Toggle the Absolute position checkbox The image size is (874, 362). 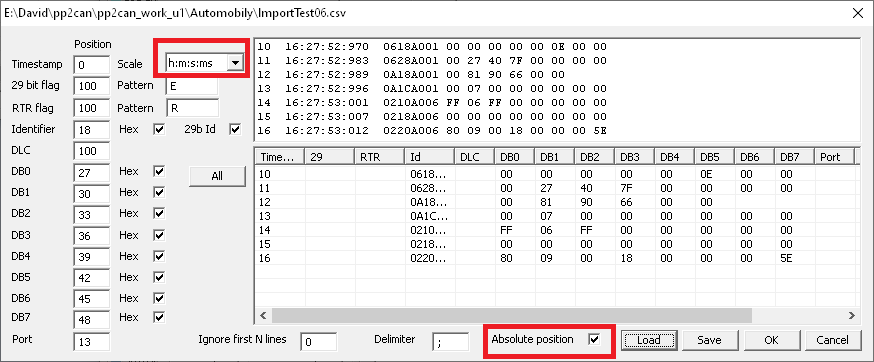click(594, 339)
